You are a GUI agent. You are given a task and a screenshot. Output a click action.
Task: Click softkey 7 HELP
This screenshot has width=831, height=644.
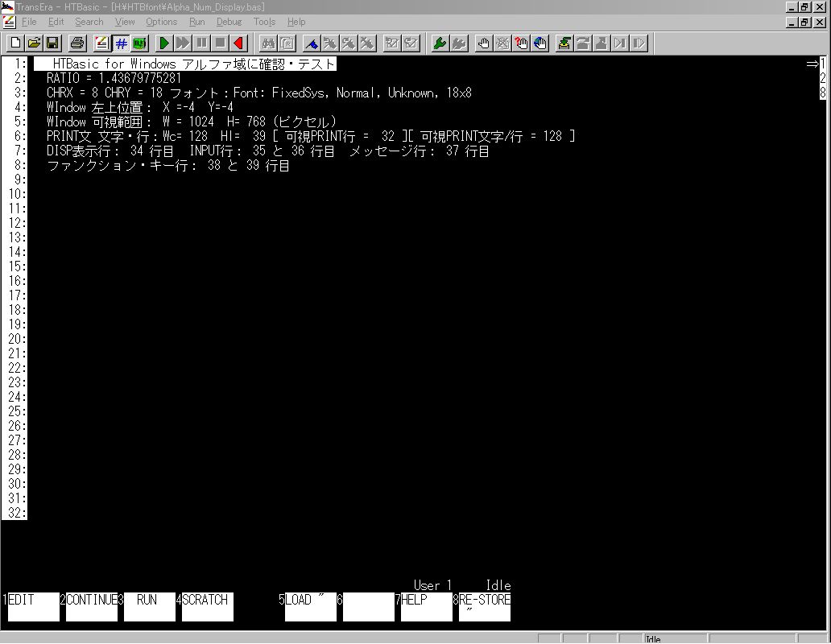coord(427,606)
